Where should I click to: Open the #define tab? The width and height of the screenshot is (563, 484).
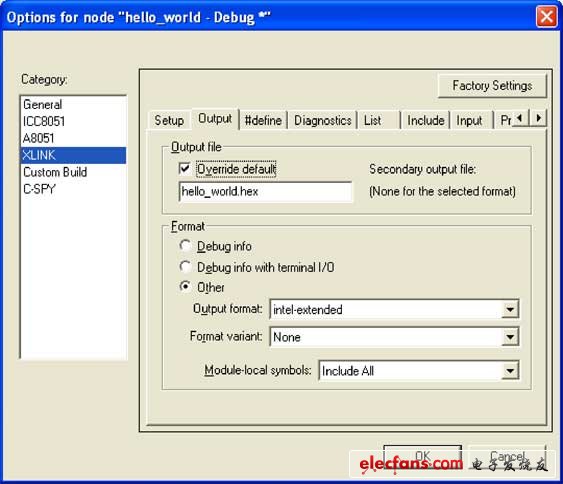pyautogui.click(x=263, y=120)
